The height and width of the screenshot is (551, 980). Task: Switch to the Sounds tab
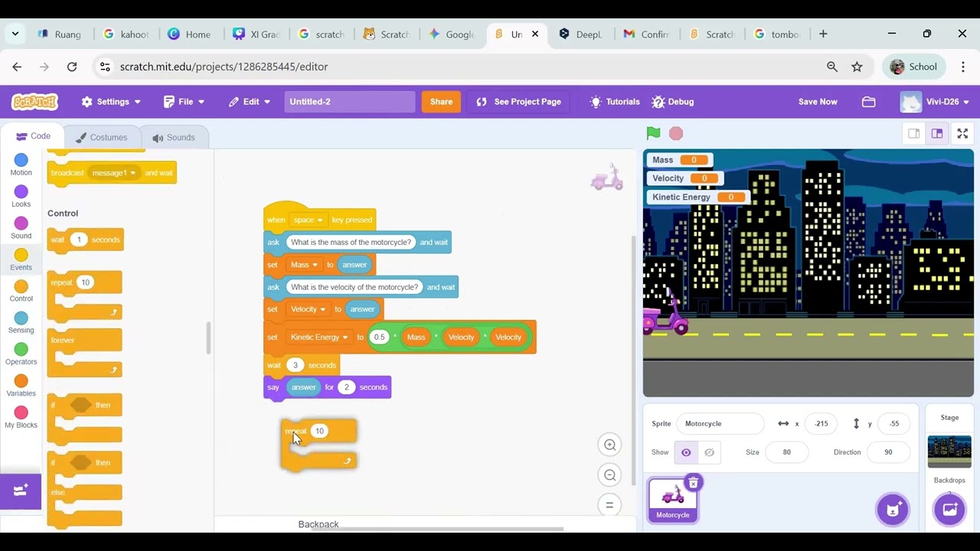pos(174,138)
